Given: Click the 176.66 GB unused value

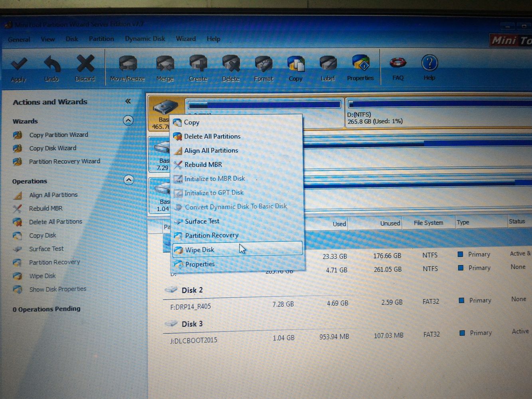Looking at the screenshot, I should 387,255.
